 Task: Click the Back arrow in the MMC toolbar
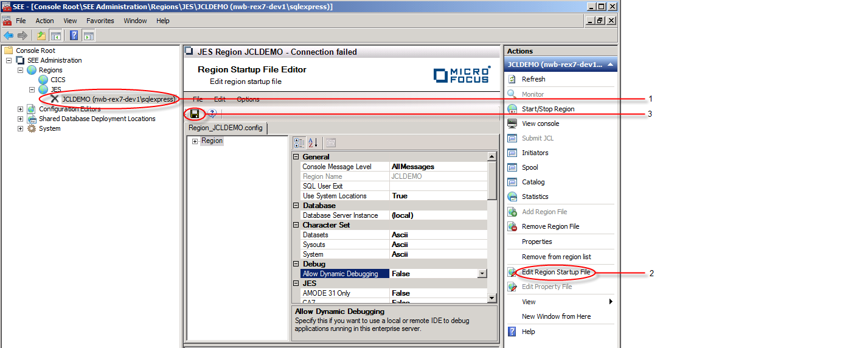(9, 35)
